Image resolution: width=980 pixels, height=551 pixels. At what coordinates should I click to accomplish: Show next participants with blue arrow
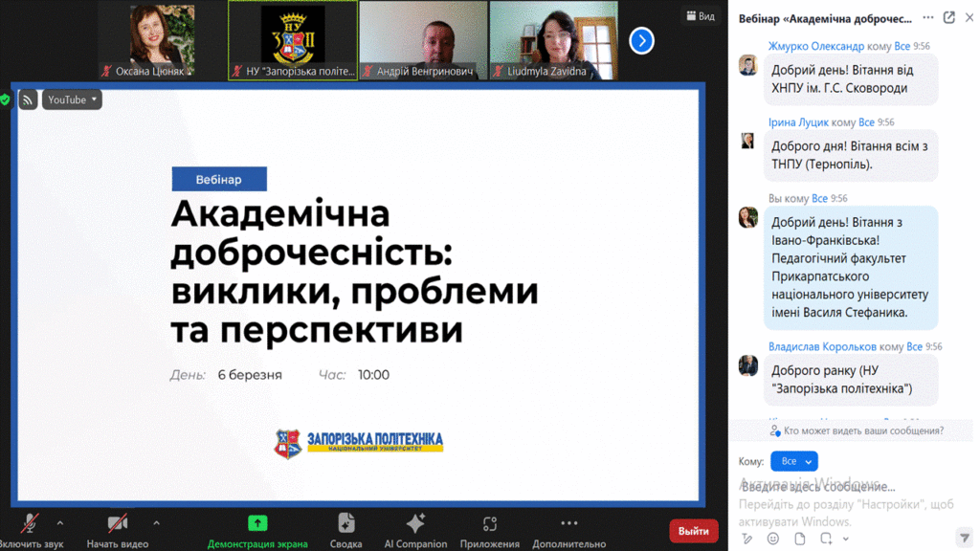click(x=641, y=40)
